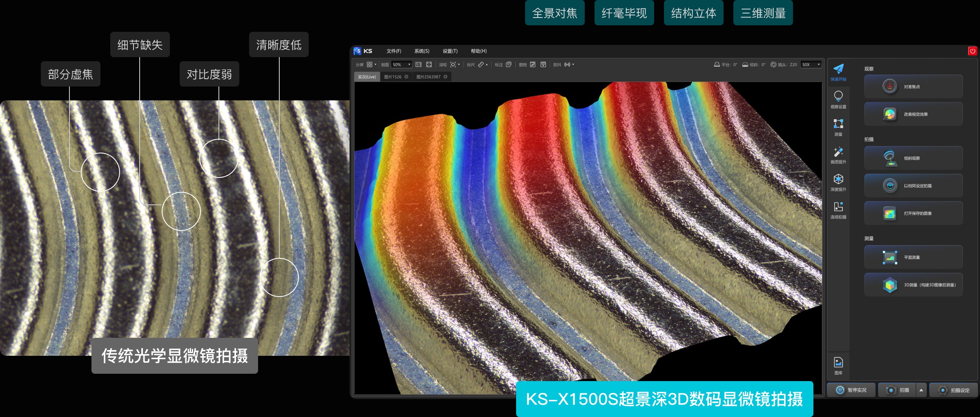Image resolution: width=980 pixels, height=417 pixels.
Task: Open the 50% view zoom dropdown
Action: point(402,64)
